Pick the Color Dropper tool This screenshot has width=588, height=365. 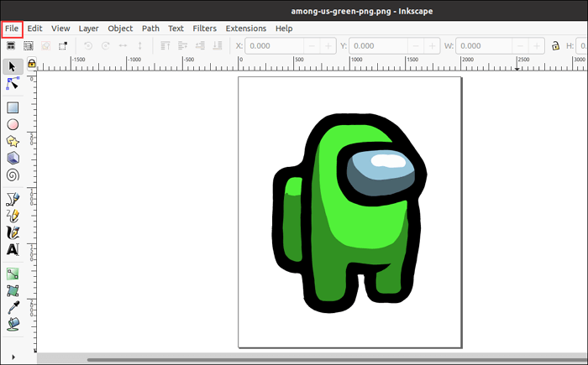click(13, 307)
